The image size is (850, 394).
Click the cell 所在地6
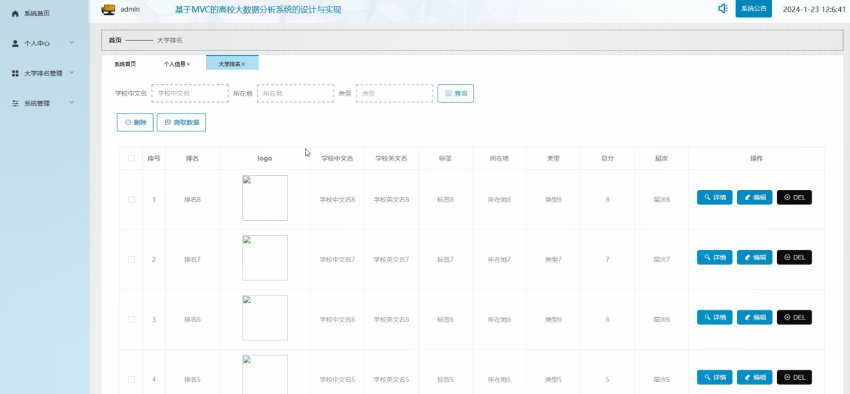pos(499,320)
